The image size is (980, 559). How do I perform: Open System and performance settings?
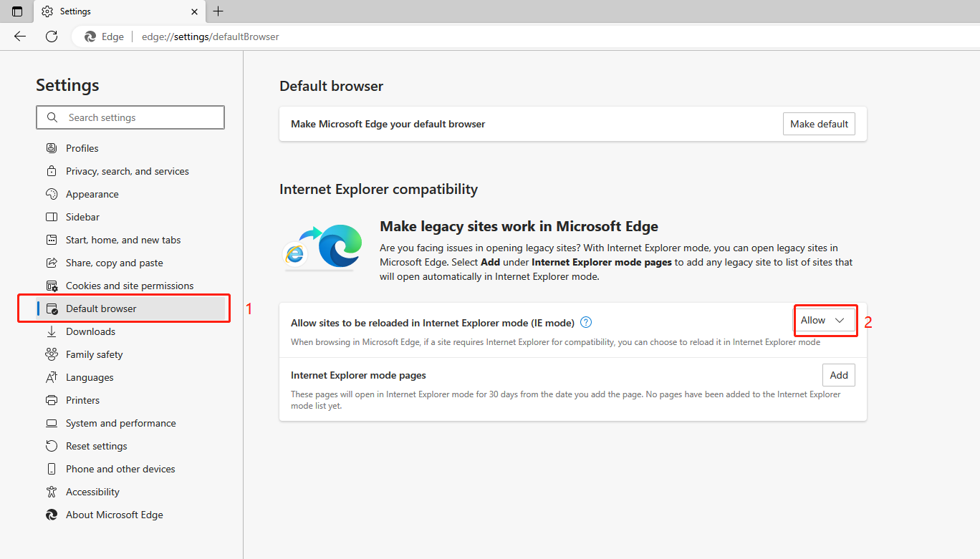[120, 423]
